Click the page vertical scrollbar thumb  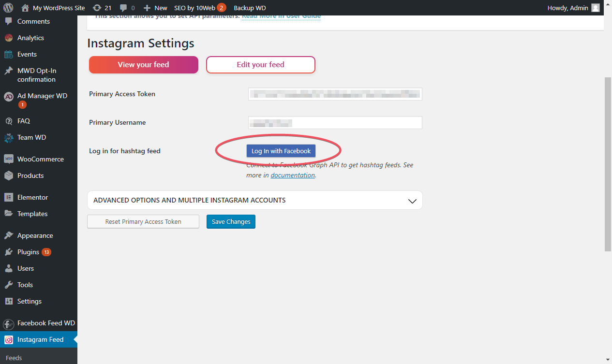pyautogui.click(x=608, y=164)
